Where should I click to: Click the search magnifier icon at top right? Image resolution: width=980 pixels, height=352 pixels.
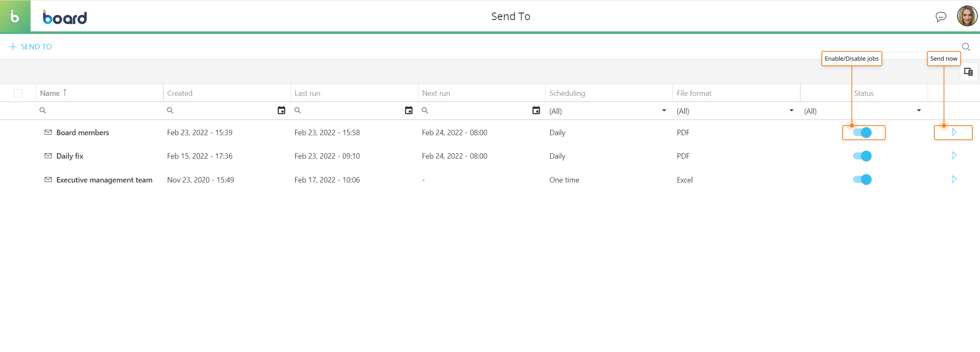(x=966, y=47)
